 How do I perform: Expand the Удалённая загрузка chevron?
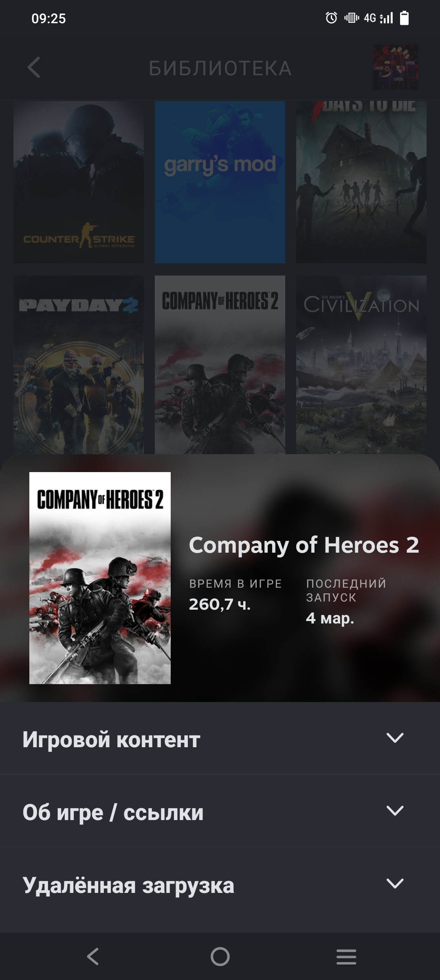point(395,884)
